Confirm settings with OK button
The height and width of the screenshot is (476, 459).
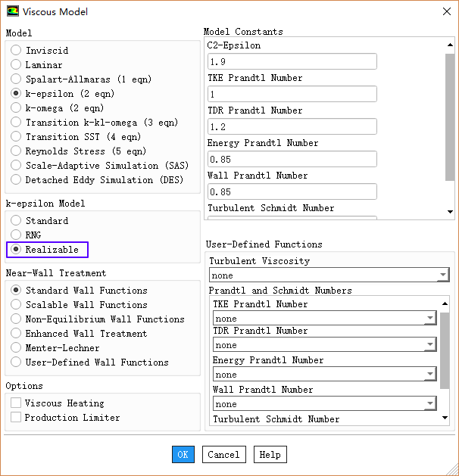183,455
